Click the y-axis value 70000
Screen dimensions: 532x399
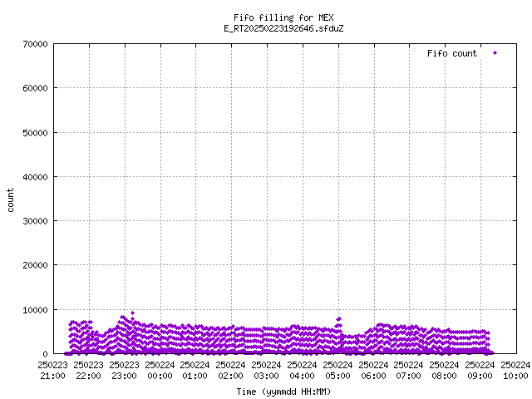point(35,44)
